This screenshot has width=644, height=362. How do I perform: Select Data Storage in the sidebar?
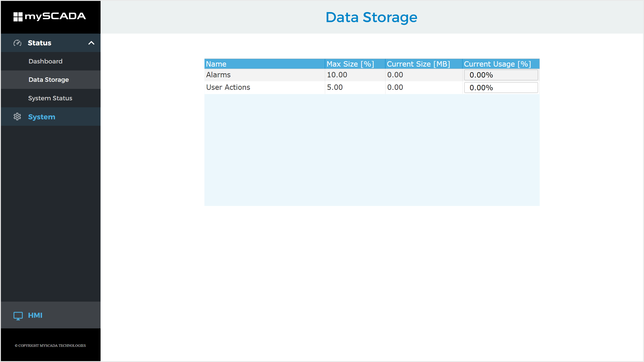click(x=51, y=80)
